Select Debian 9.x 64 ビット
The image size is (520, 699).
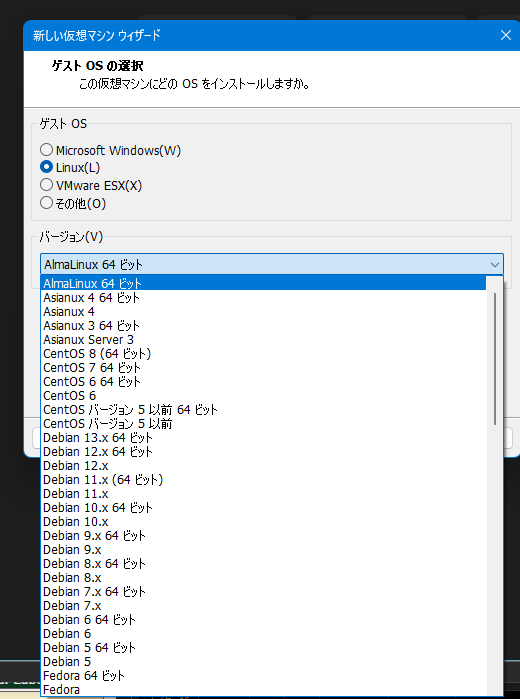263,535
